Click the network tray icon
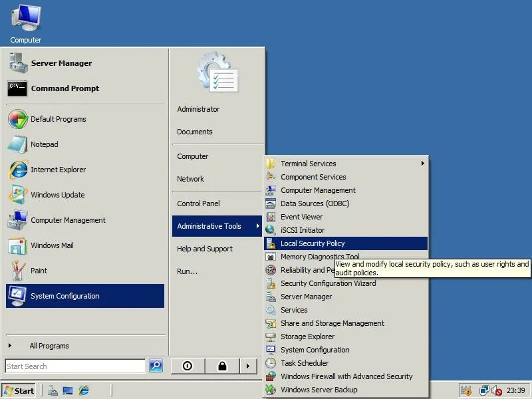Viewport: 532px width, 399px height. click(x=484, y=390)
